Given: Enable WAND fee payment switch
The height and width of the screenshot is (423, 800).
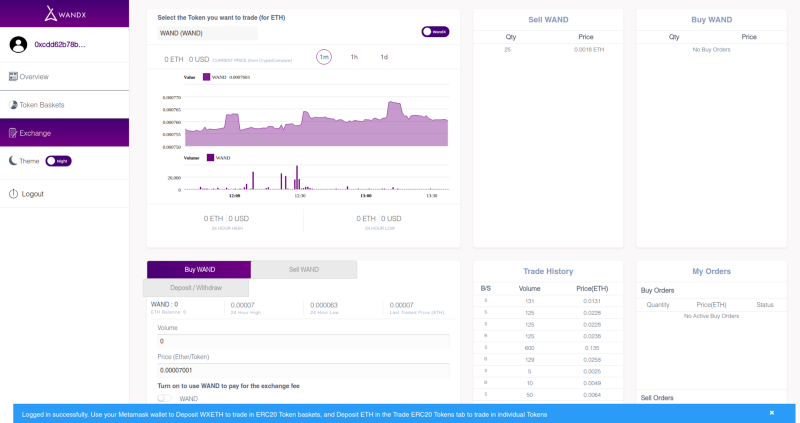Looking at the screenshot, I should (x=164, y=398).
